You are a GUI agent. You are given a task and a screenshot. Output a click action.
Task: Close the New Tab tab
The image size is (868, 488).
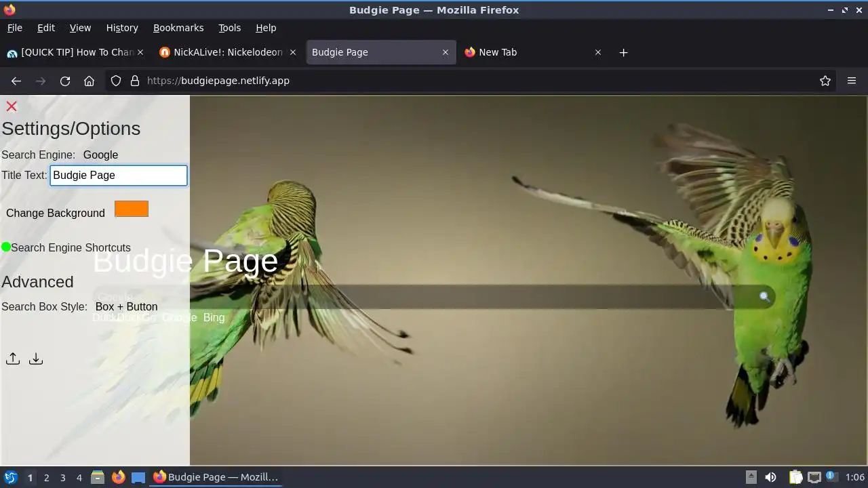click(598, 52)
